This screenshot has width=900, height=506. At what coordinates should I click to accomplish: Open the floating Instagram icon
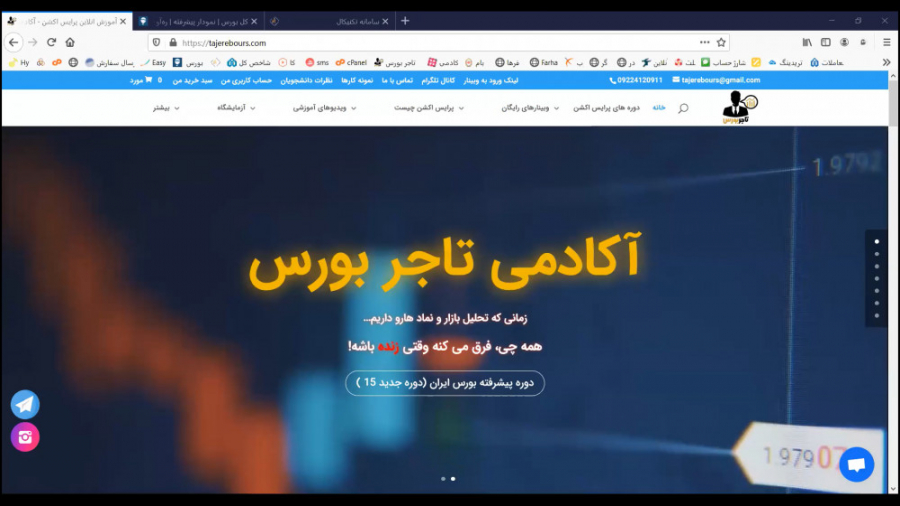25,437
